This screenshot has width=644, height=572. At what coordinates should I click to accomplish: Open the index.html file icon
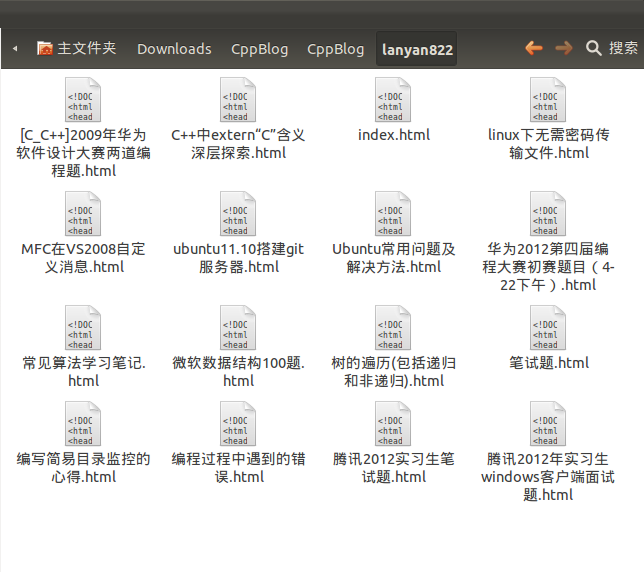click(393, 101)
